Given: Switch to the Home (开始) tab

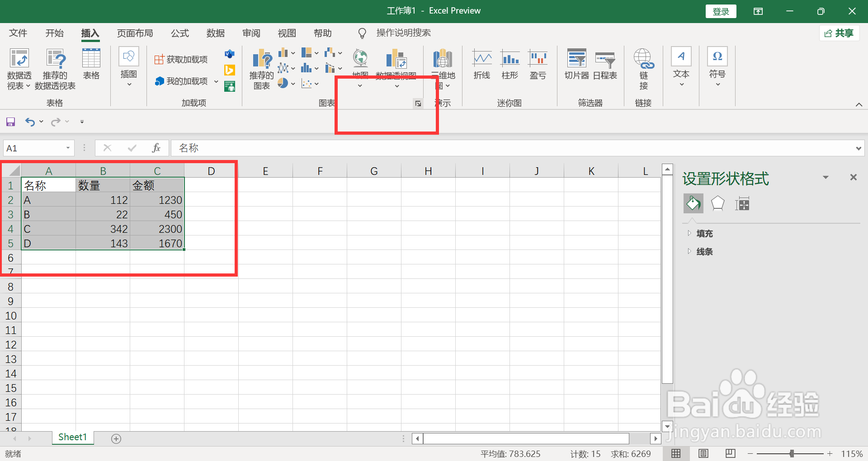Looking at the screenshot, I should pos(54,33).
